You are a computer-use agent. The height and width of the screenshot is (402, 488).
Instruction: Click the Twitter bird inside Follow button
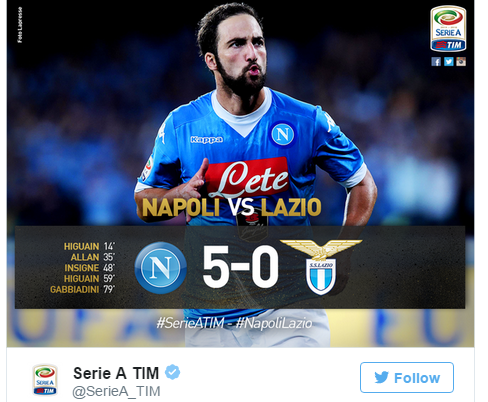381,378
